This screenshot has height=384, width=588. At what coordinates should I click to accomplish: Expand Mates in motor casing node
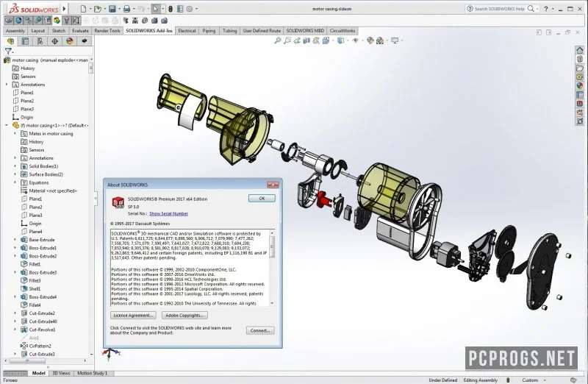(x=15, y=134)
